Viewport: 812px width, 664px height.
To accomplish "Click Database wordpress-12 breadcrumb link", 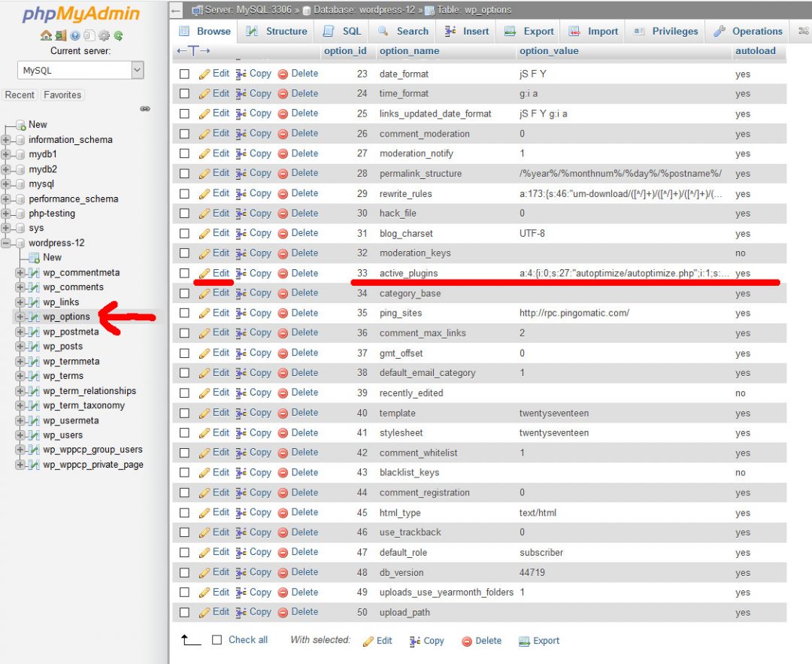I will click(365, 10).
